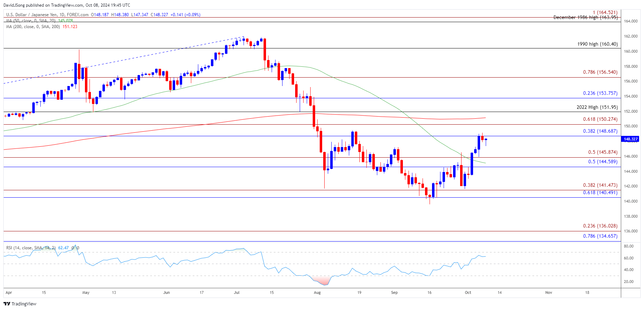Select the RSI (14, close, SMA, 14, 2) legend
Screen dimensions: 644x310
(31, 248)
